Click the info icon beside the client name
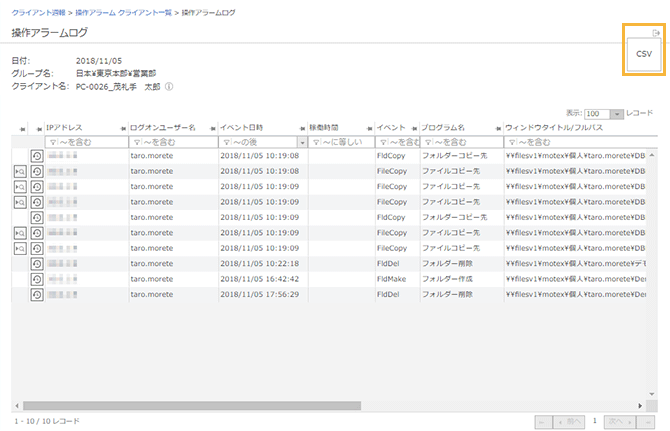This screenshot has height=431, width=670. [x=169, y=87]
